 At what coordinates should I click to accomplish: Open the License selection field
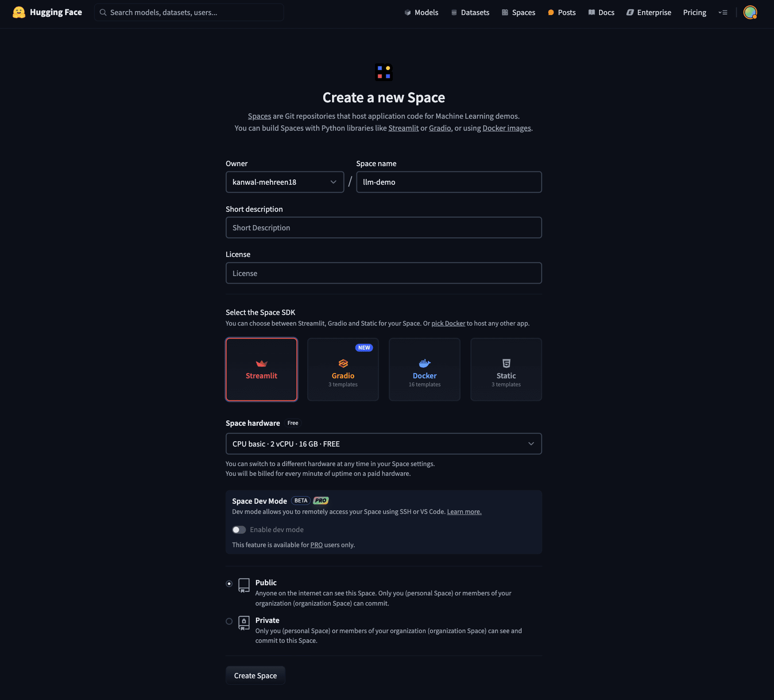click(x=383, y=273)
